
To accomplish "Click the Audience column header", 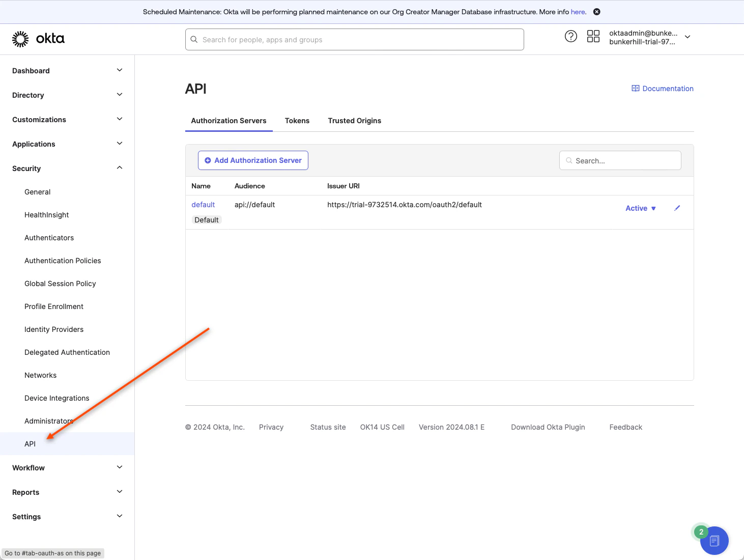I will [250, 186].
